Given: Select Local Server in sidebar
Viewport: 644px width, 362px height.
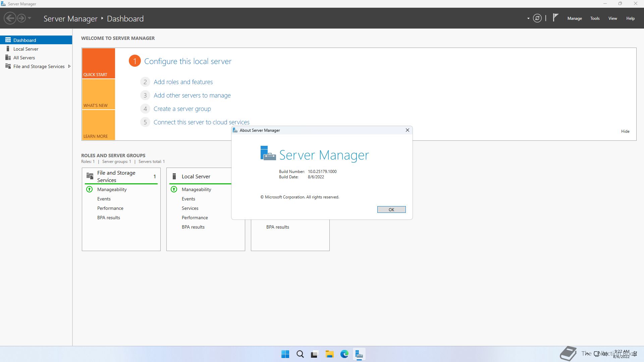Looking at the screenshot, I should [x=26, y=49].
